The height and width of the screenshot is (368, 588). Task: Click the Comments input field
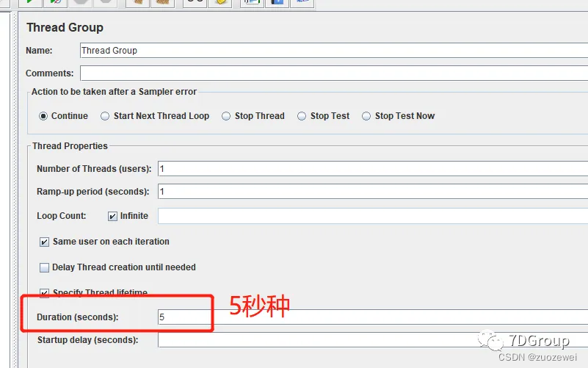point(334,73)
